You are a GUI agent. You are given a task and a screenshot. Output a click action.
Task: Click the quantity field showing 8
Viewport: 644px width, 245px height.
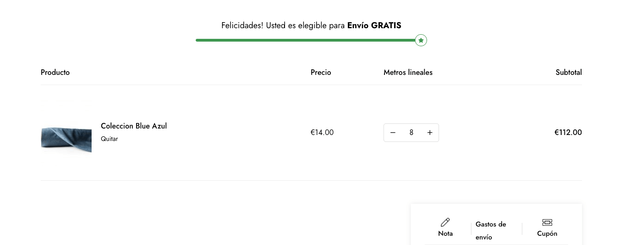[411, 133]
